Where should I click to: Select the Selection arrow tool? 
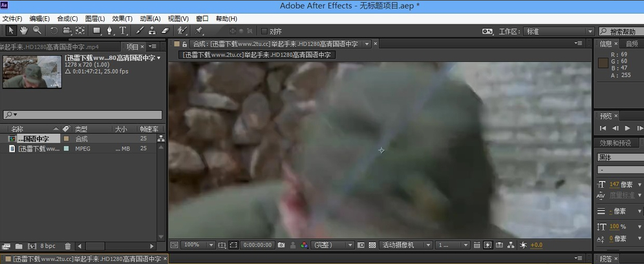[x=11, y=30]
